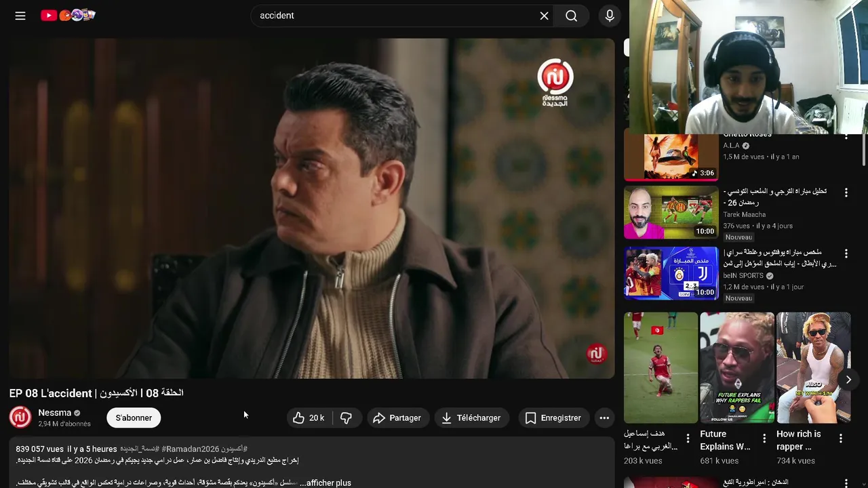Screen dimensions: 868x488
Task: Click 'How rich is rapper ...' title
Action: pos(799,441)
